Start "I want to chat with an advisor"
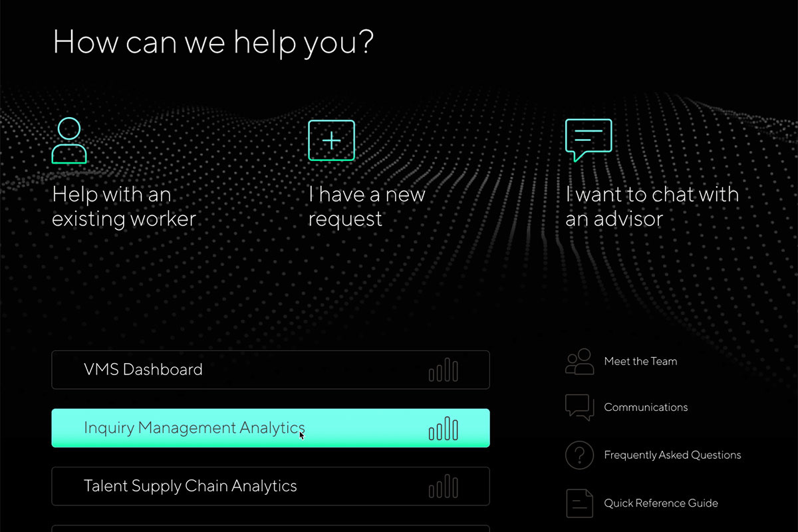 pos(652,207)
